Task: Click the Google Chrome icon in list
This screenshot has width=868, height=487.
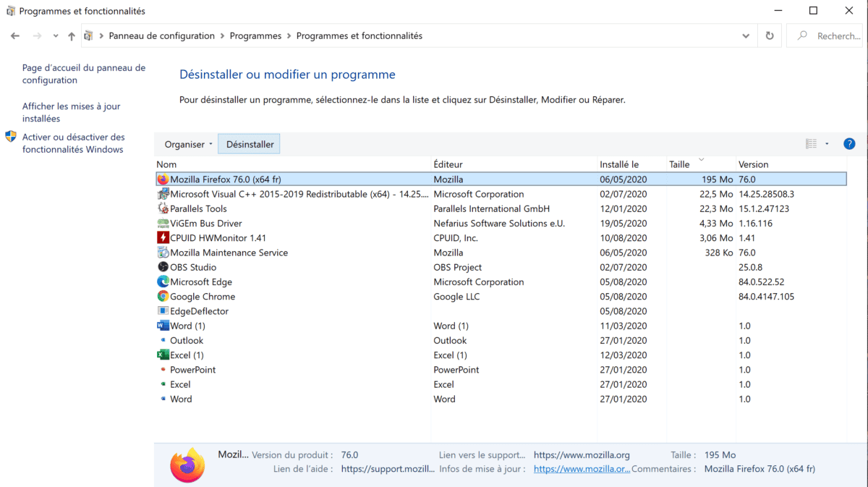Action: tap(163, 297)
